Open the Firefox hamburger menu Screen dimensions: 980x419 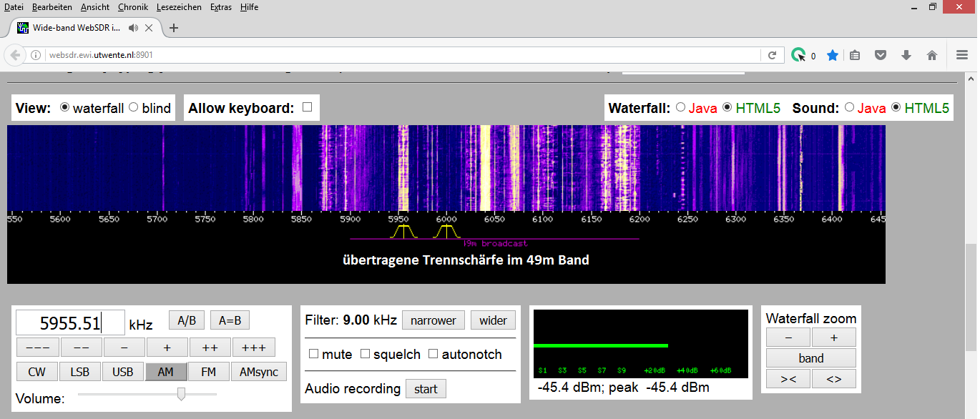pos(962,56)
